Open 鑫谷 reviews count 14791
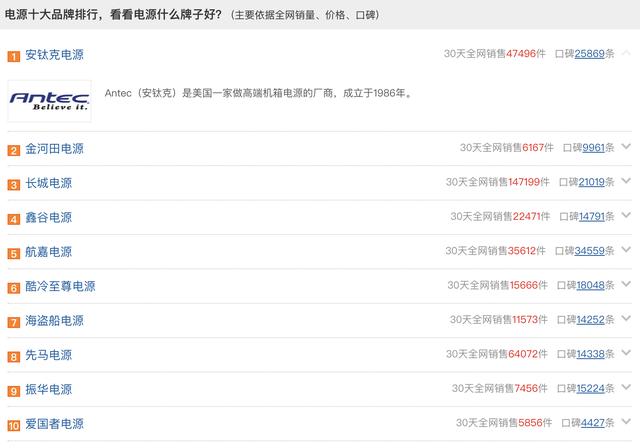The width and height of the screenshot is (640, 448). (591, 216)
